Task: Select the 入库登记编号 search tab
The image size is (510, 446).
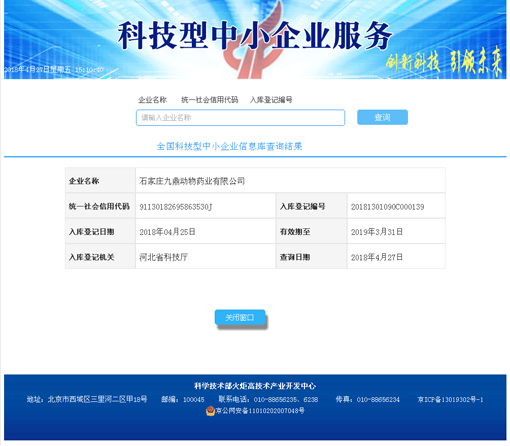Action: (271, 100)
